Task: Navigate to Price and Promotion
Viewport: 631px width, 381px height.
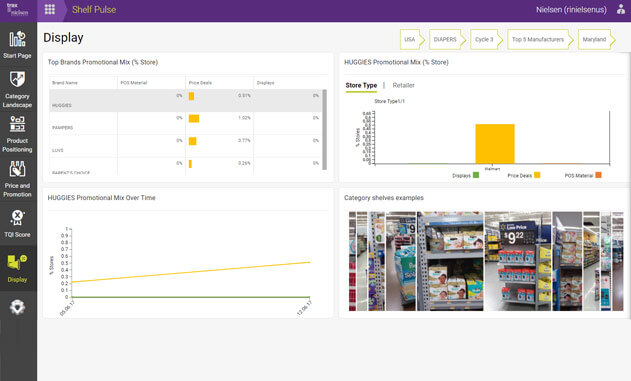Action: pos(17,179)
